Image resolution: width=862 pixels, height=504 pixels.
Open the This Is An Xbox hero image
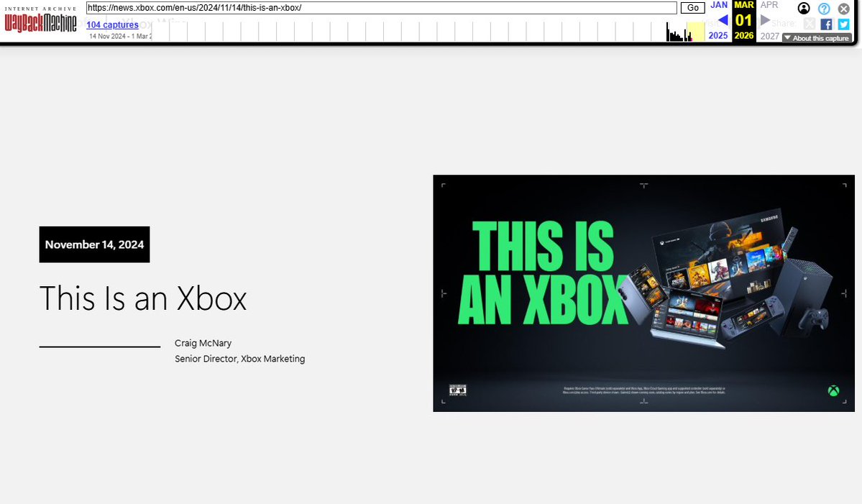click(643, 293)
